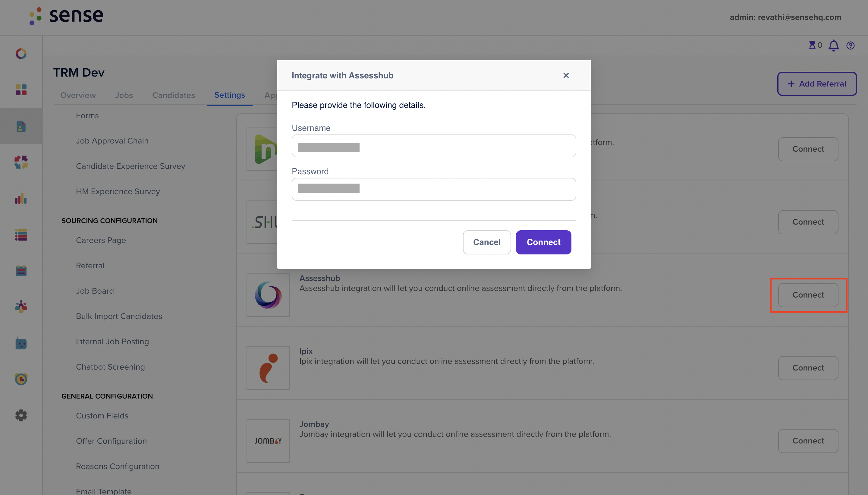
Task: Close the Integrate with Assesshub dialog
Action: click(x=566, y=75)
